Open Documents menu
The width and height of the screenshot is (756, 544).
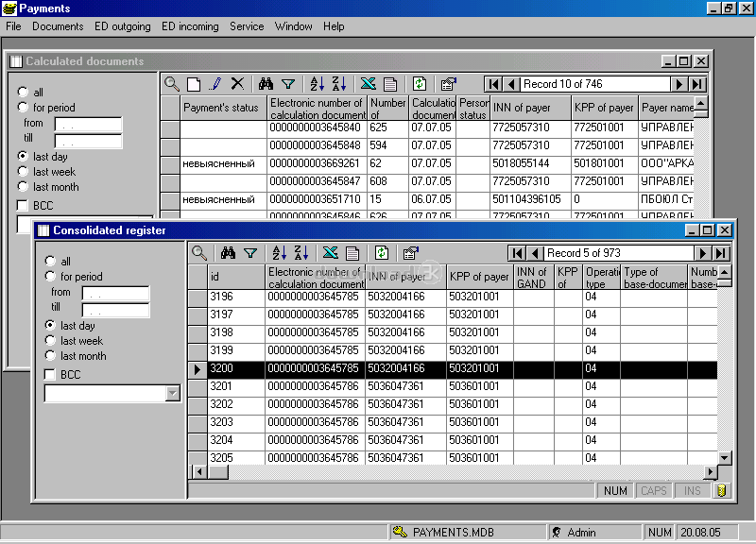(x=58, y=26)
